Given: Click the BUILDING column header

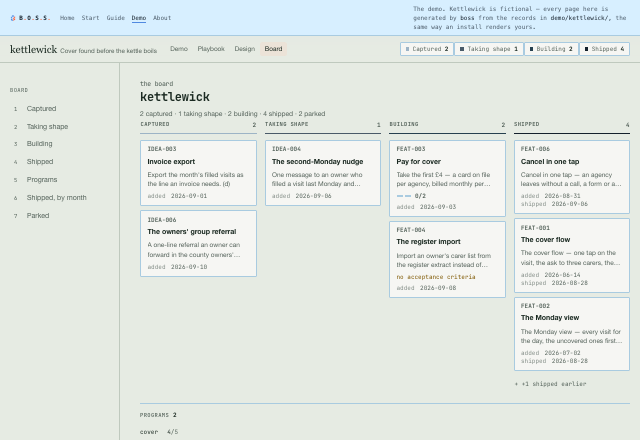Looking at the screenshot, I should point(404,124).
